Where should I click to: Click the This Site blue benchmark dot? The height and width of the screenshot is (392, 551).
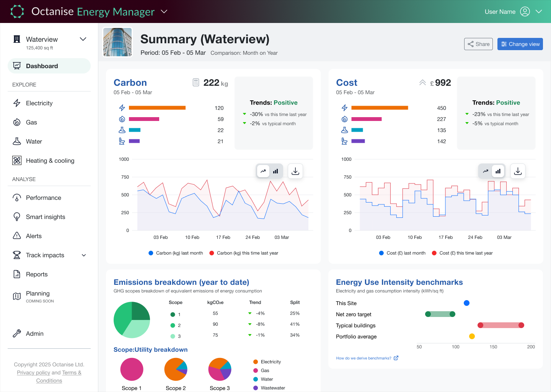pyautogui.click(x=466, y=303)
